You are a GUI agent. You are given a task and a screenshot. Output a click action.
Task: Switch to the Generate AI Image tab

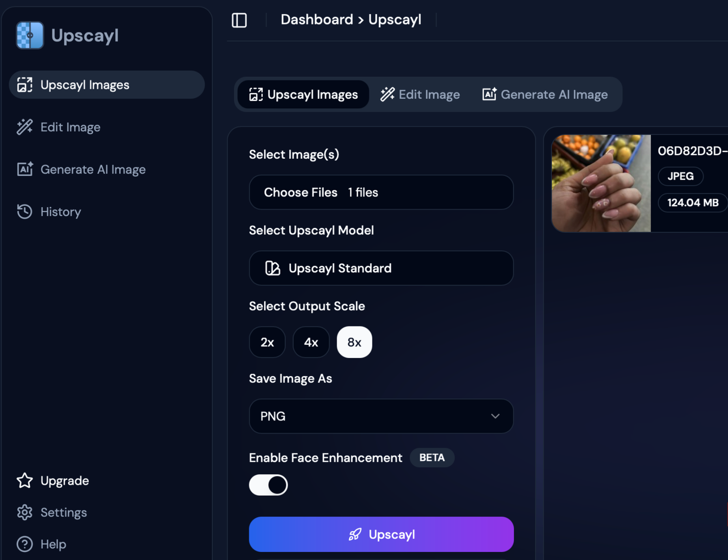(545, 94)
